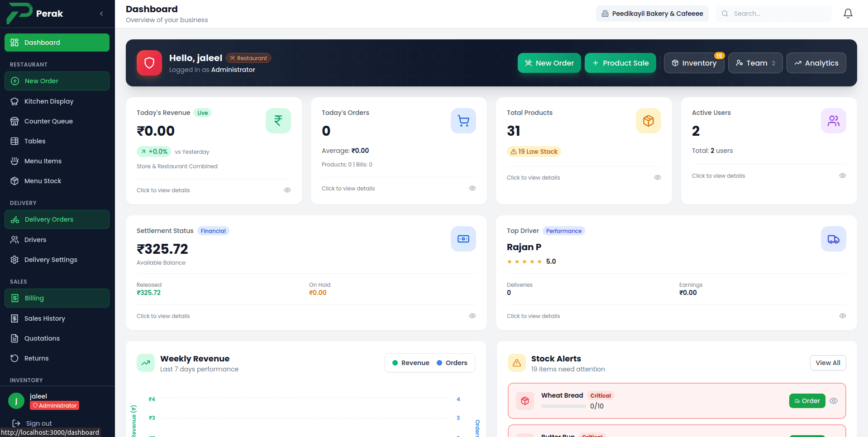Click the truck icon on Top Driver
This screenshot has height=437, width=868.
coord(834,239)
